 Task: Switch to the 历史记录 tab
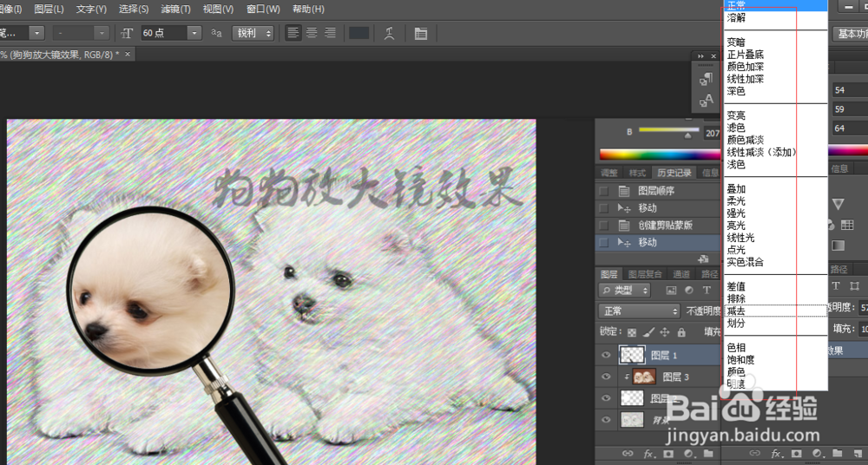674,173
